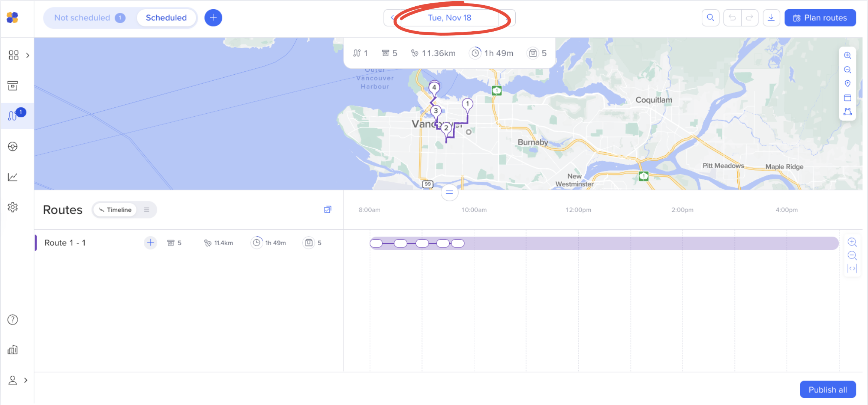
Task: Expand the dashboard sidebar chevron
Action: pos(28,55)
